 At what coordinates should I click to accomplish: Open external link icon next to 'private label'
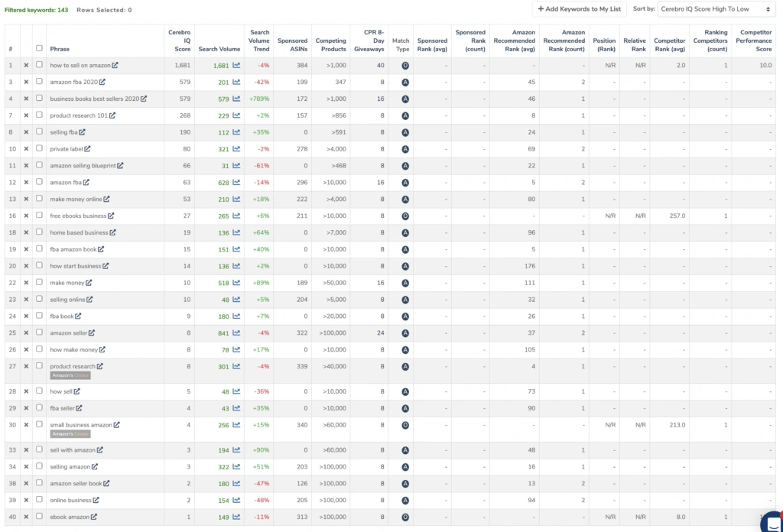(87, 149)
